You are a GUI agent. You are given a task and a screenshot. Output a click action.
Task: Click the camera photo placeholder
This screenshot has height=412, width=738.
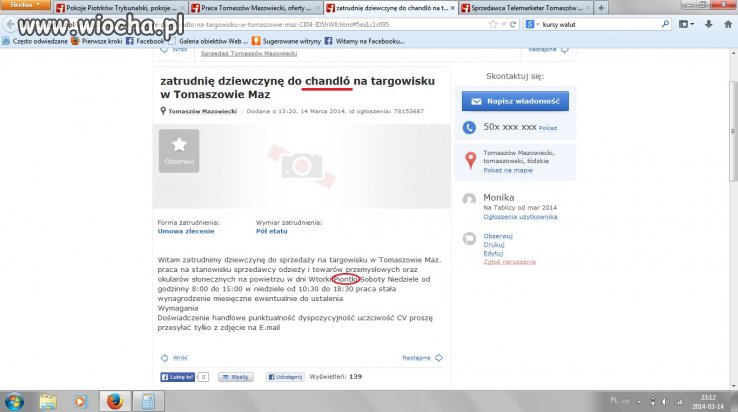click(302, 166)
